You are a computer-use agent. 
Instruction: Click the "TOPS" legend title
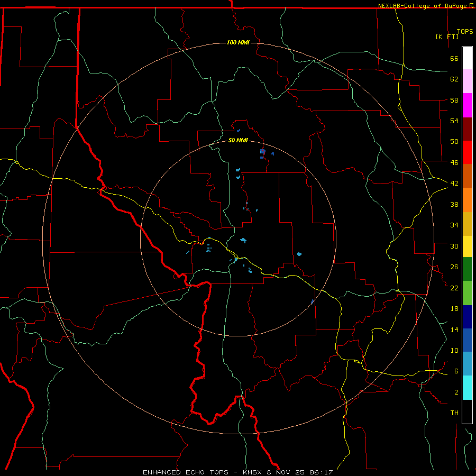465,32
